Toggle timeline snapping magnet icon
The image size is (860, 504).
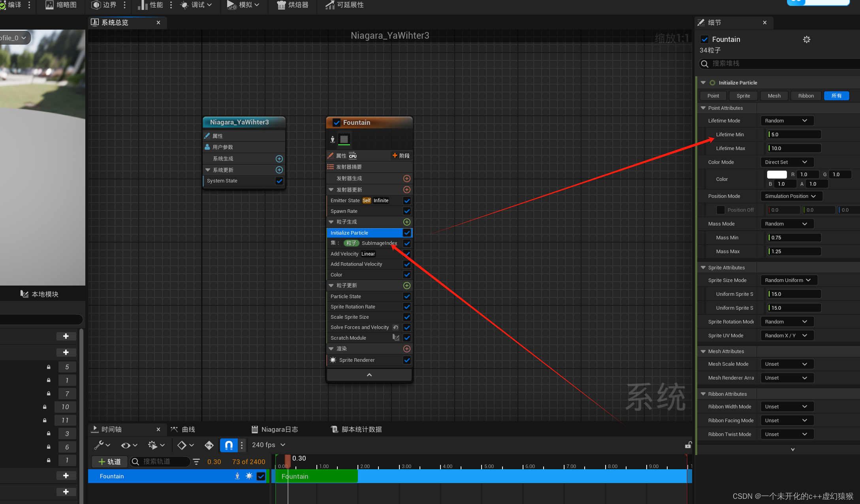click(x=229, y=445)
